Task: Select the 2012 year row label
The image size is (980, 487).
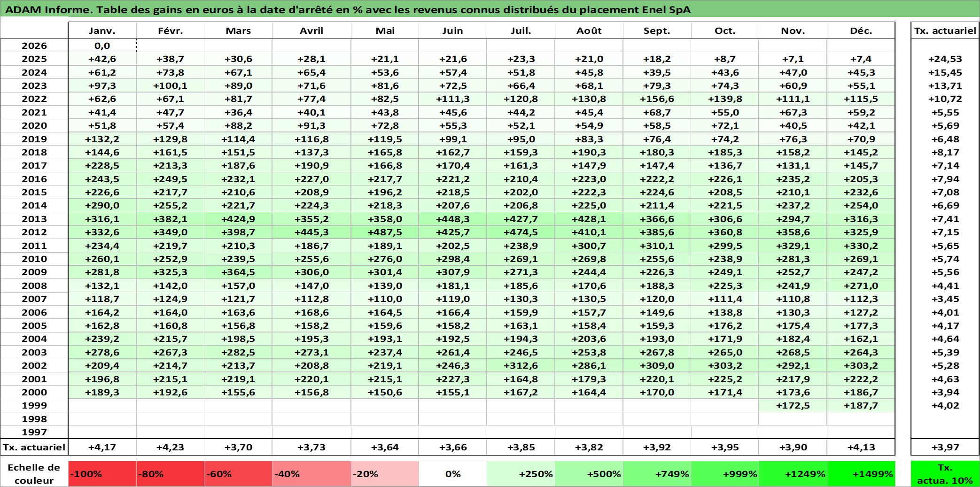Action: click(34, 232)
